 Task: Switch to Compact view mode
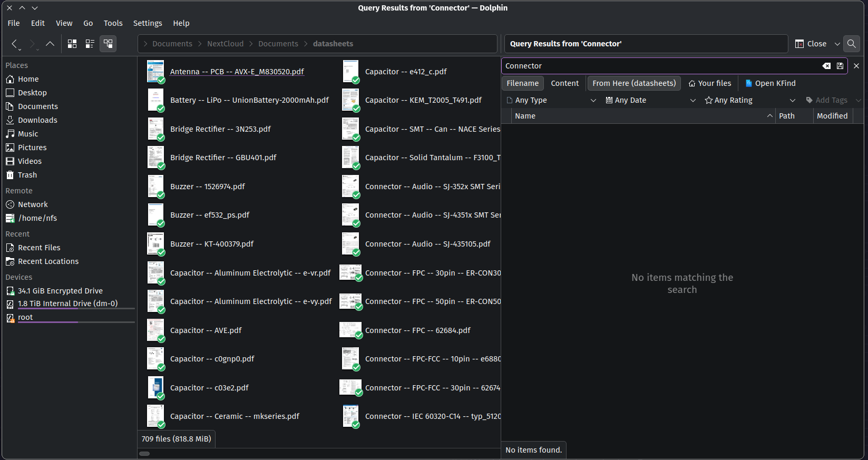coord(90,44)
